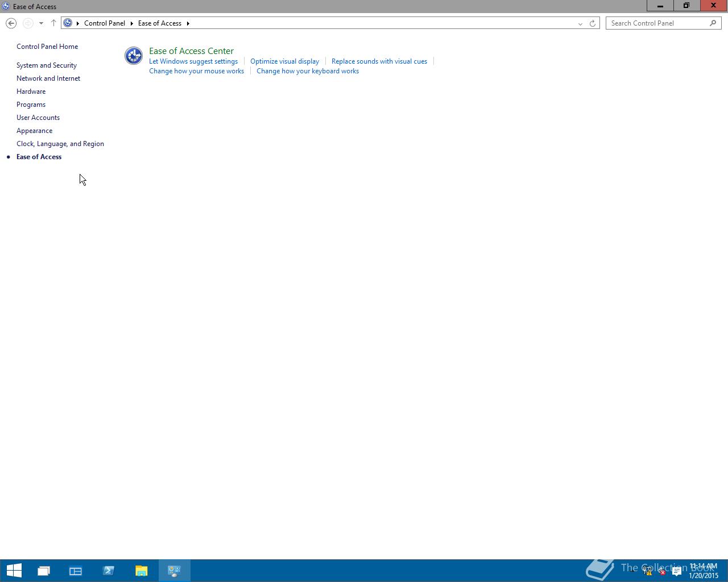The width and height of the screenshot is (728, 582).
Task: Open the Windows Start button
Action: point(14,571)
